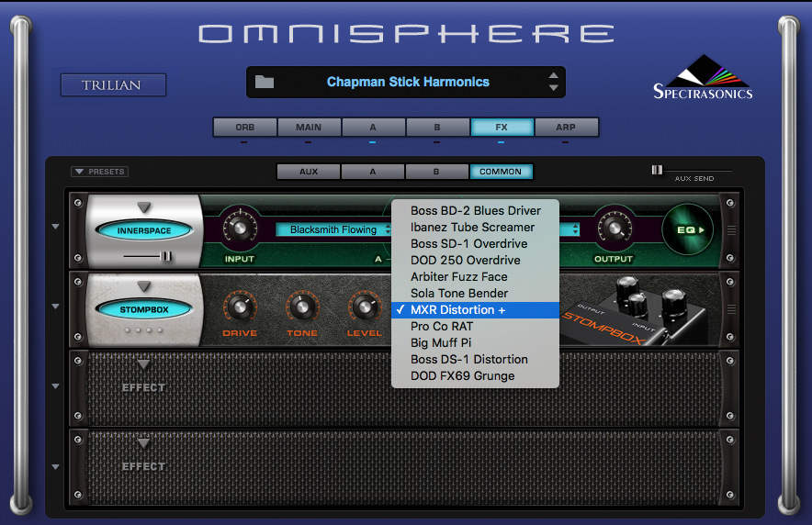Viewport: 812px width, 525px height.
Task: Choose Boss DS-1 Distortion model
Action: point(476,360)
